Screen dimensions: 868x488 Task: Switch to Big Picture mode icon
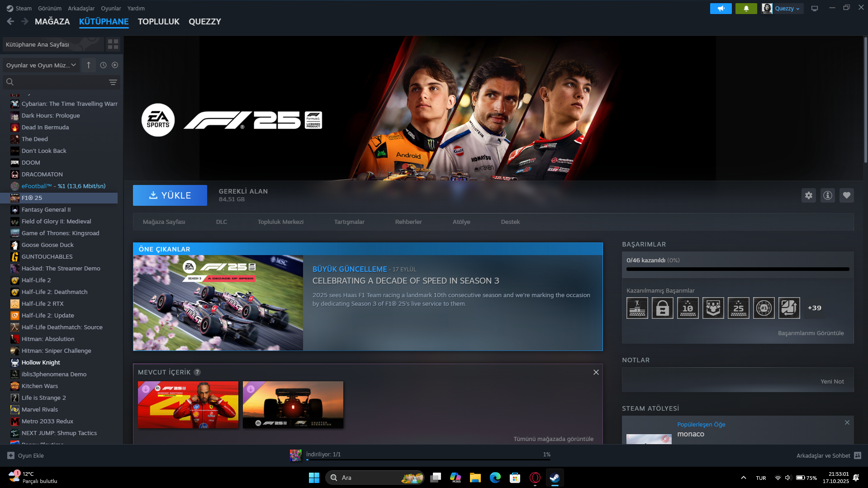[x=815, y=9]
